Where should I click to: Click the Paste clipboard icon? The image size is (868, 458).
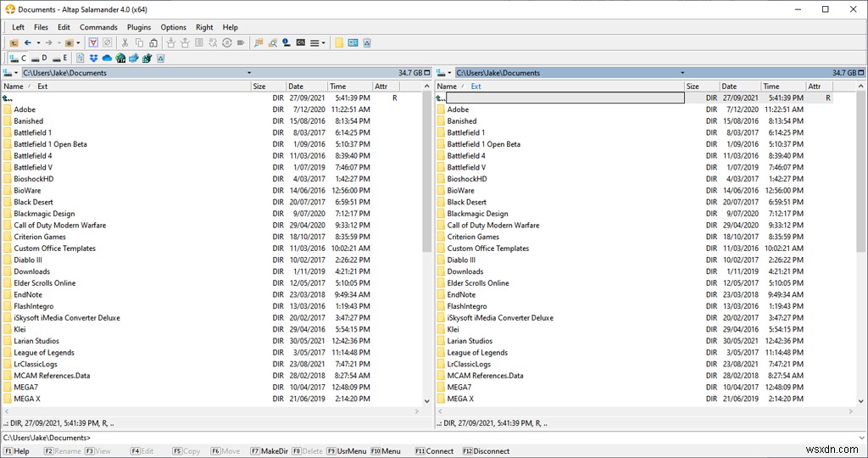coord(153,42)
